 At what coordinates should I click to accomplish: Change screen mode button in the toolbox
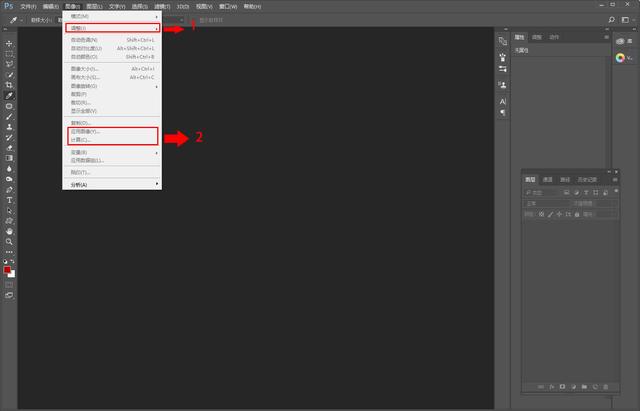(9, 295)
